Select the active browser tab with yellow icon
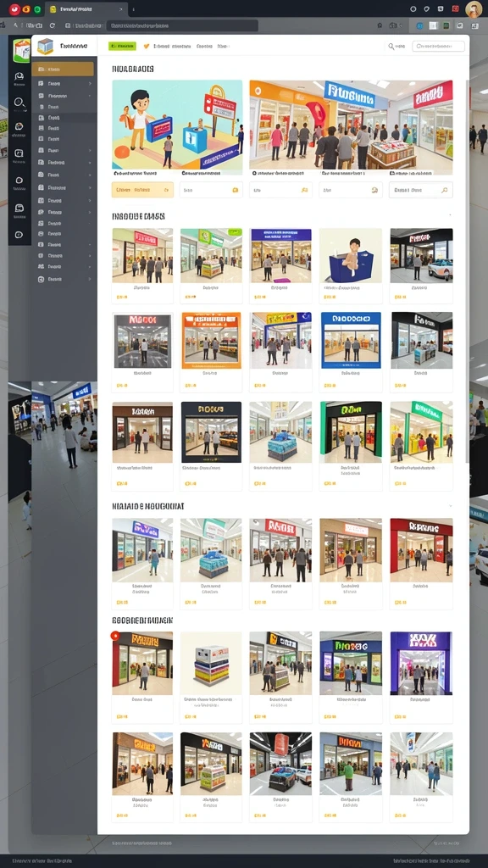 click(x=86, y=9)
